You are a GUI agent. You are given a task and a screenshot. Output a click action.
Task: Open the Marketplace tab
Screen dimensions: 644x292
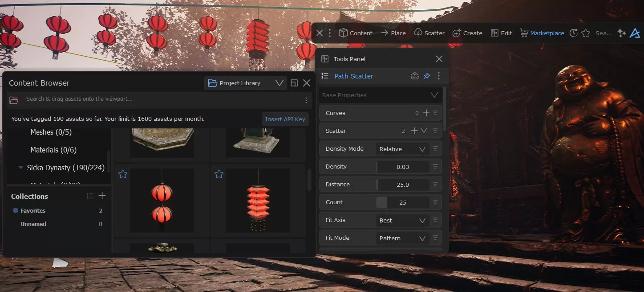pyautogui.click(x=542, y=33)
